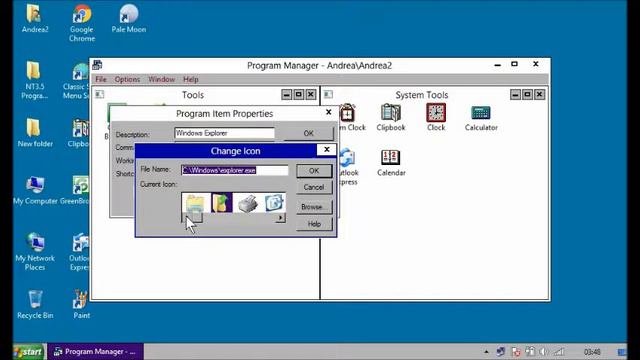The image size is (640, 360).
Task: Open My Network Places icon
Action: (x=35, y=252)
